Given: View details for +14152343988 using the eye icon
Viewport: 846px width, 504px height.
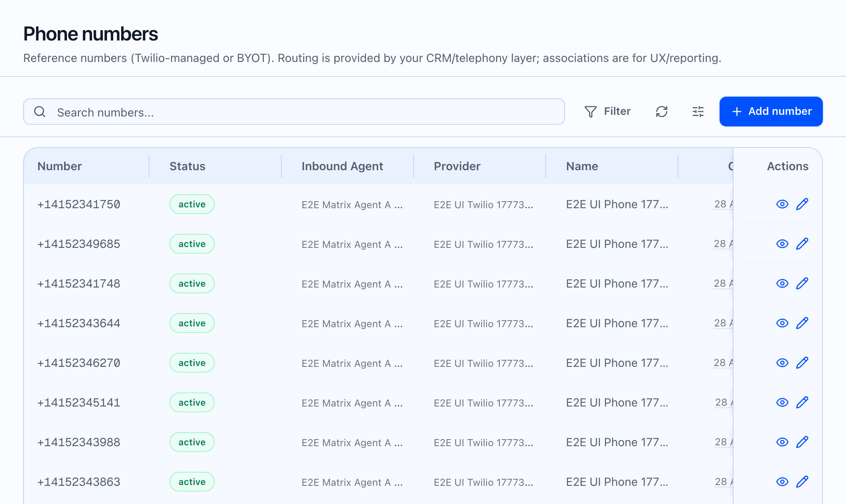Looking at the screenshot, I should (782, 442).
